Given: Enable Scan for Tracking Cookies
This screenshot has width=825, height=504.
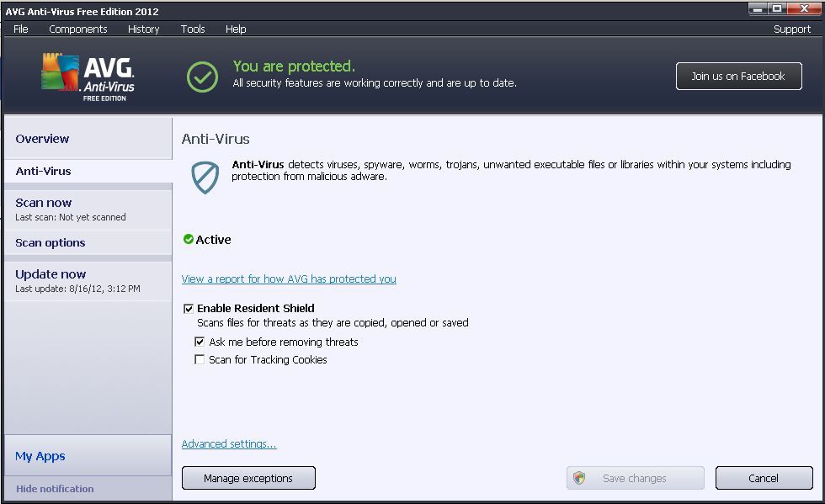Looking at the screenshot, I should (x=200, y=359).
